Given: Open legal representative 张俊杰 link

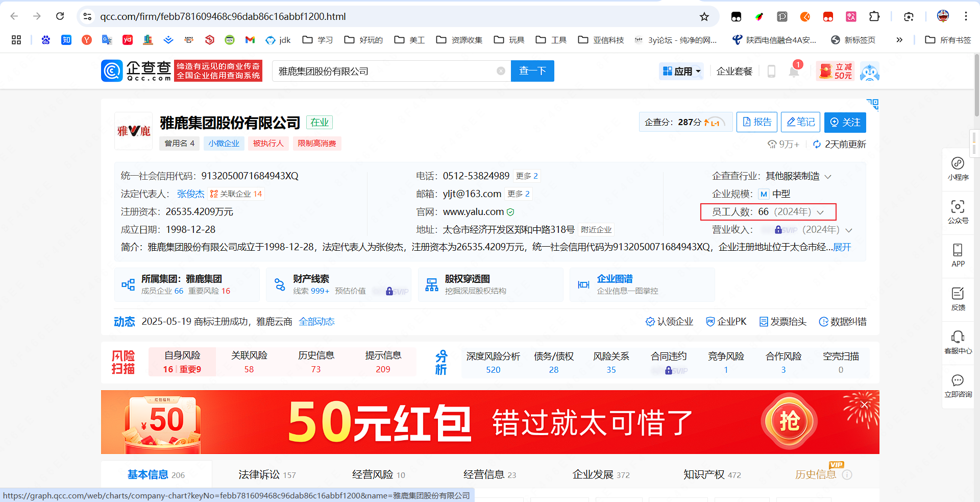Looking at the screenshot, I should (190, 194).
